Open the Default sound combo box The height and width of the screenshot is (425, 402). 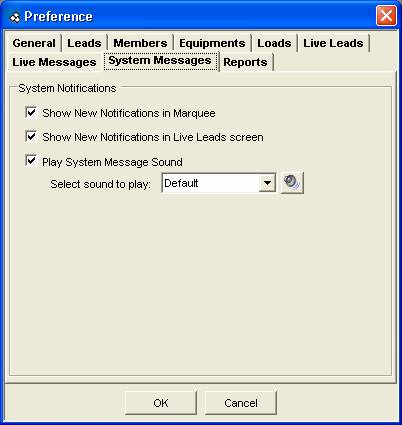(219, 183)
